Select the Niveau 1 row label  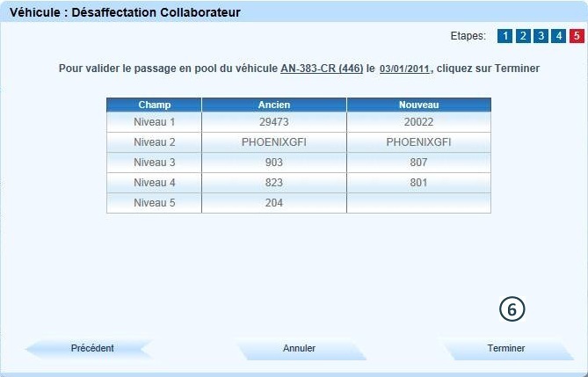pos(154,121)
